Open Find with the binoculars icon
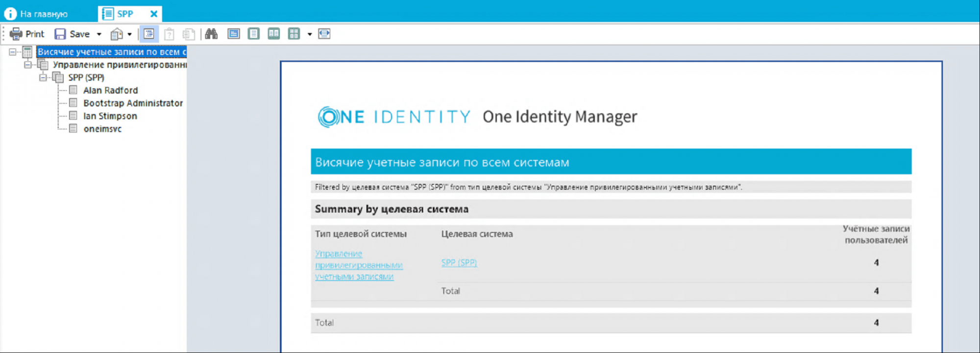 [x=211, y=34]
